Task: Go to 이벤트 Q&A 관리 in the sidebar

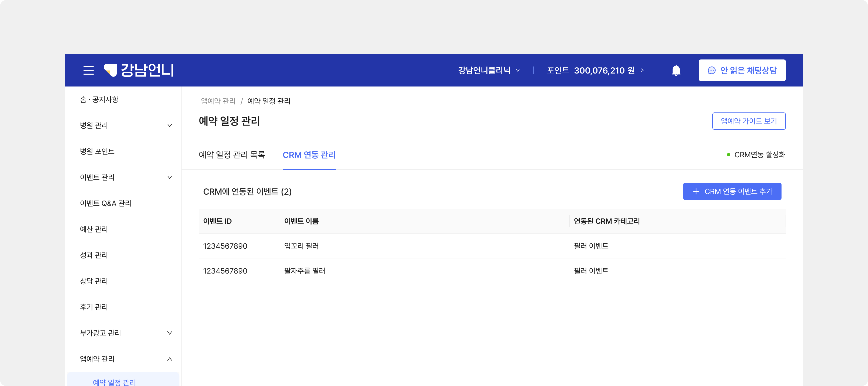Action: (105, 203)
